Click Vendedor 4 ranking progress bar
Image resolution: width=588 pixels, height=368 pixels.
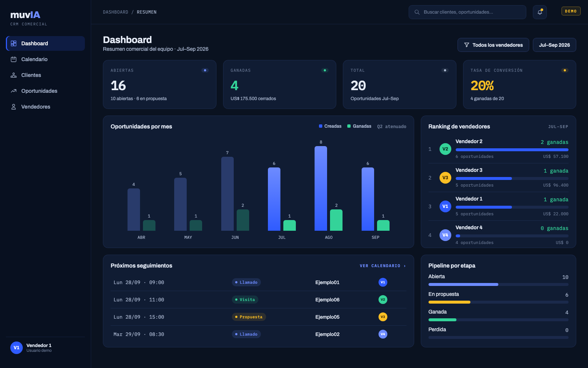tap(512, 236)
